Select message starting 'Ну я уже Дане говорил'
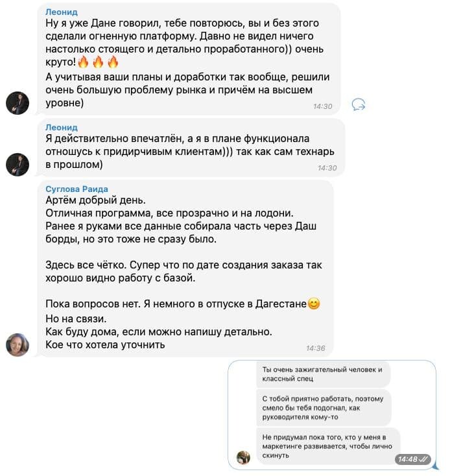This screenshot has width=450, height=476. tap(189, 59)
